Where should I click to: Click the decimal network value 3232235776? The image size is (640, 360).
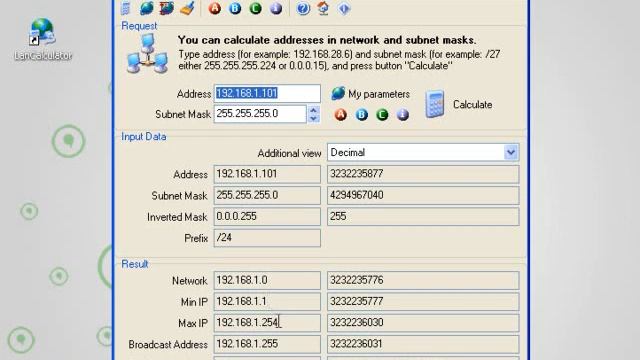click(423, 280)
